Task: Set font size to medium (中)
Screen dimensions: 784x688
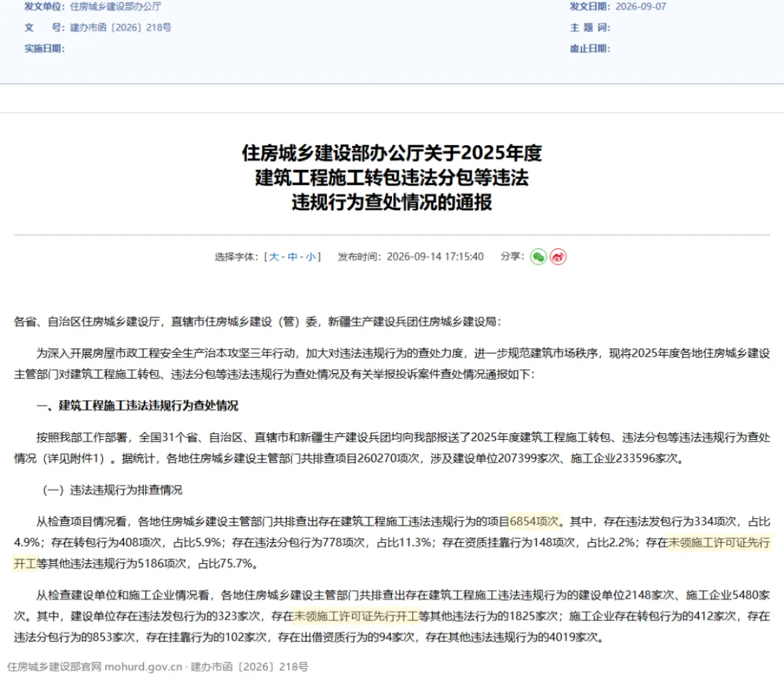Action: 292,257
